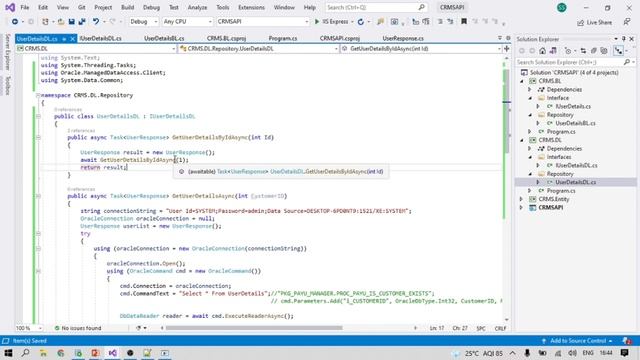
Task: Collapse the namespace CRMS.DL.Repository code block
Action: click(38, 95)
